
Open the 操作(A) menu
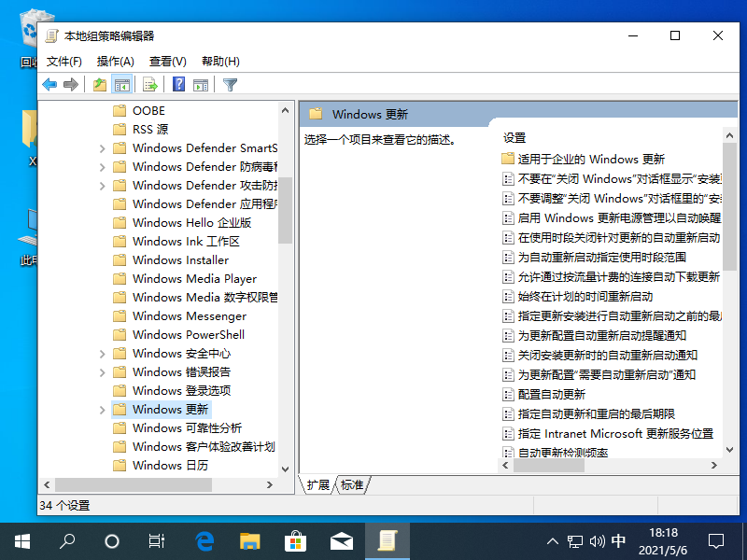point(116,61)
